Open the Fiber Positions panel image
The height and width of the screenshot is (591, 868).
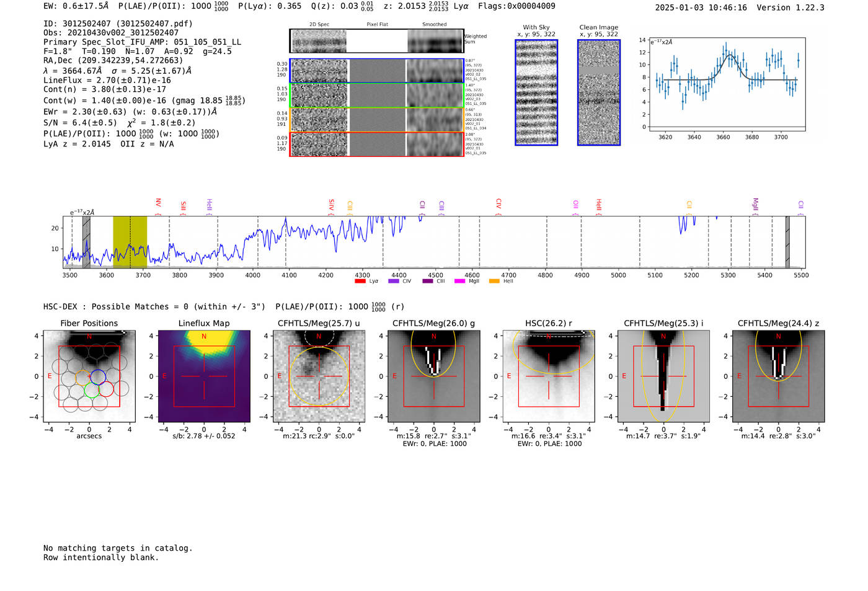[x=89, y=376]
